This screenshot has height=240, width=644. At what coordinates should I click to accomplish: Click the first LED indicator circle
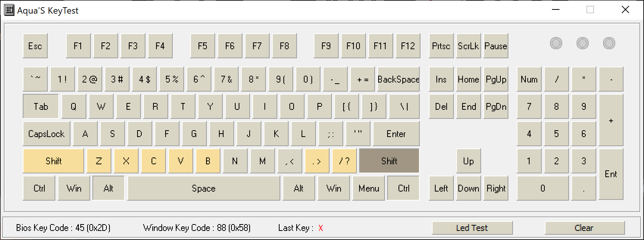pyautogui.click(x=556, y=43)
